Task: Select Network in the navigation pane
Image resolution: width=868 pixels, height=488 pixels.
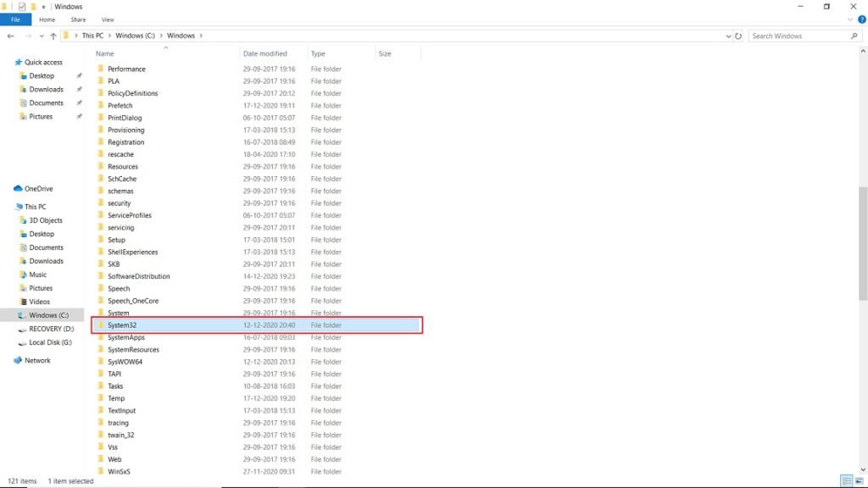Action: (x=37, y=361)
